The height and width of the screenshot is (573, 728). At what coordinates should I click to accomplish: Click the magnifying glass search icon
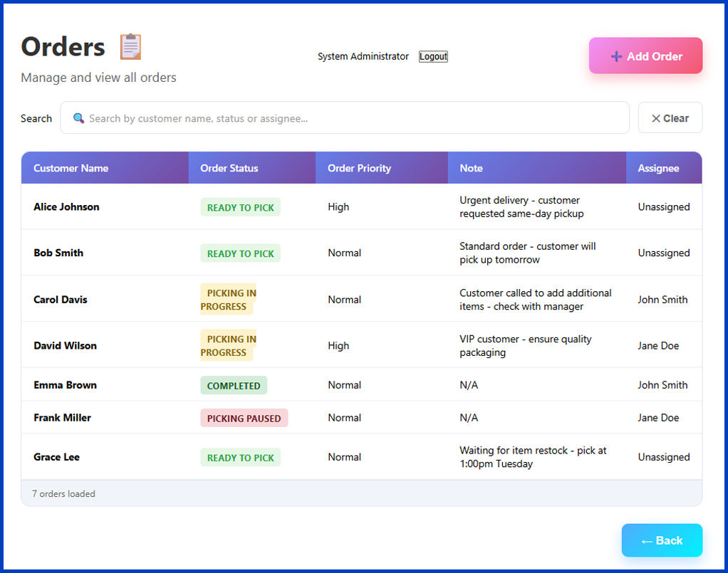[x=78, y=118]
